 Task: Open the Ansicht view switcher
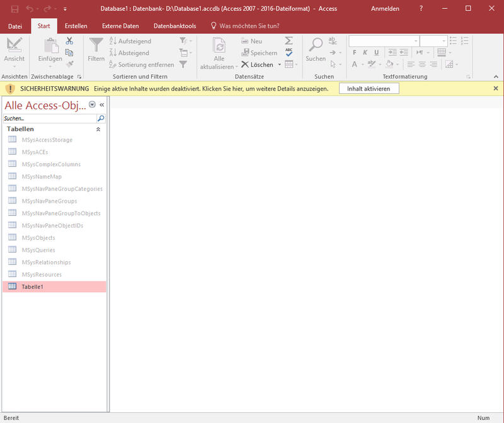[14, 53]
